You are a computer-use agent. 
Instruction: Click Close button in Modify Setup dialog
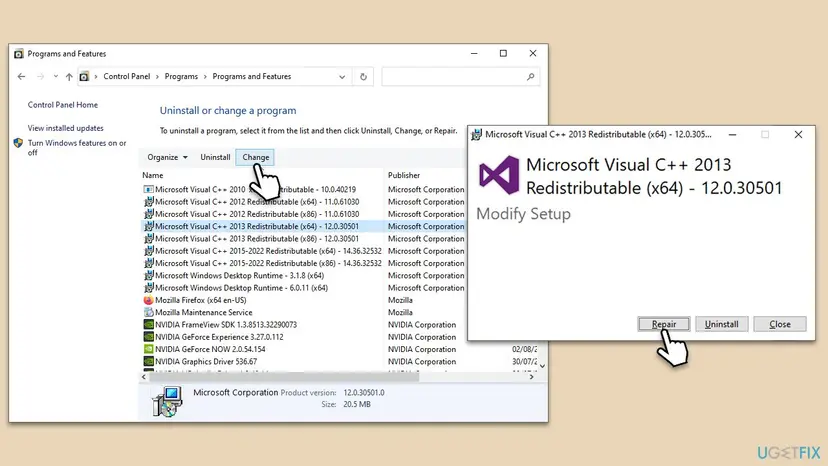point(780,324)
